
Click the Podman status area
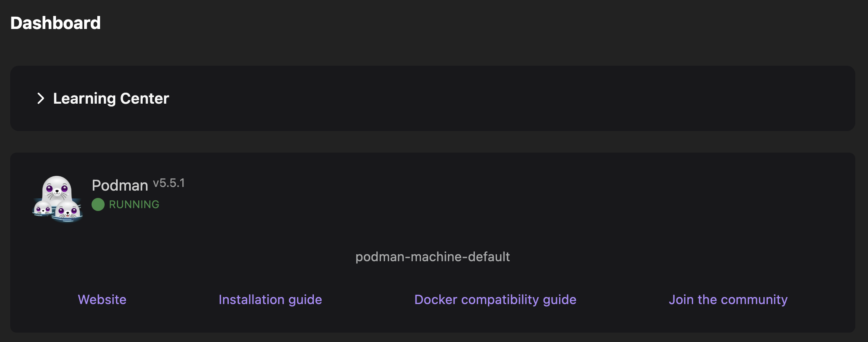click(x=125, y=204)
